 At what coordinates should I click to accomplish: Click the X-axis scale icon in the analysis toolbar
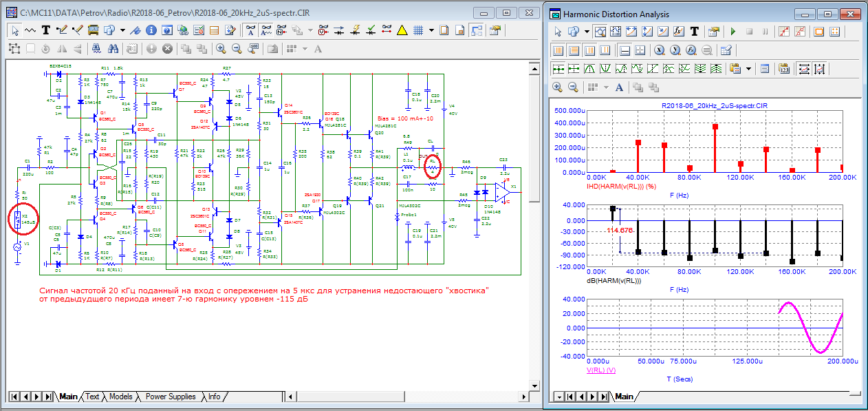click(x=659, y=50)
